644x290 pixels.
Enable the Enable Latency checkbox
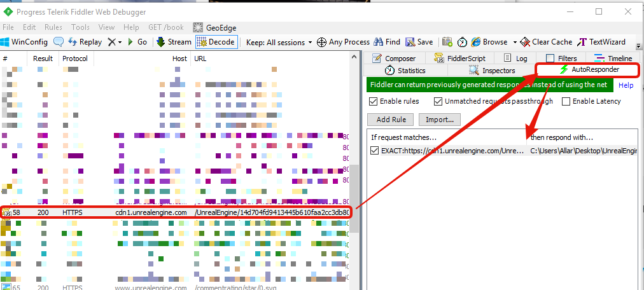coord(566,101)
